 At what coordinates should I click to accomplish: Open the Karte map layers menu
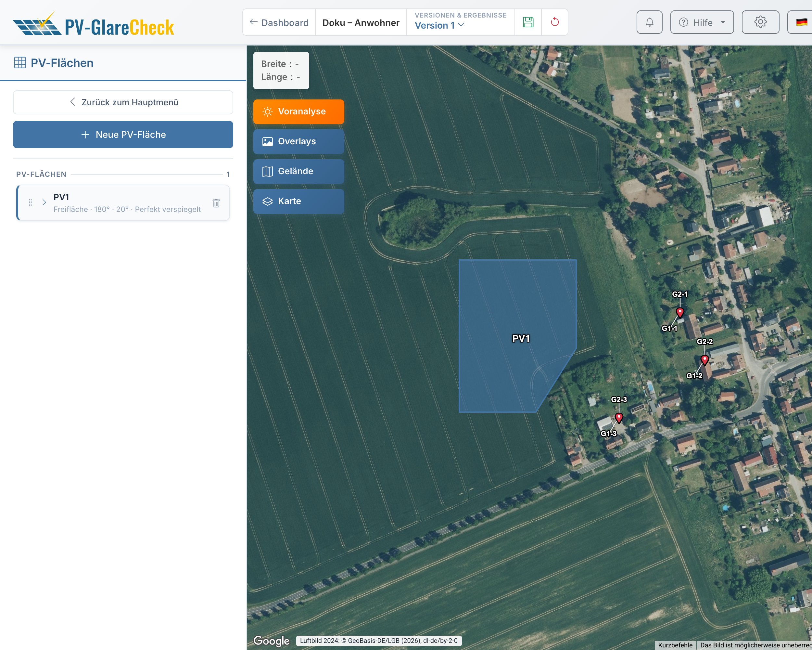(299, 201)
